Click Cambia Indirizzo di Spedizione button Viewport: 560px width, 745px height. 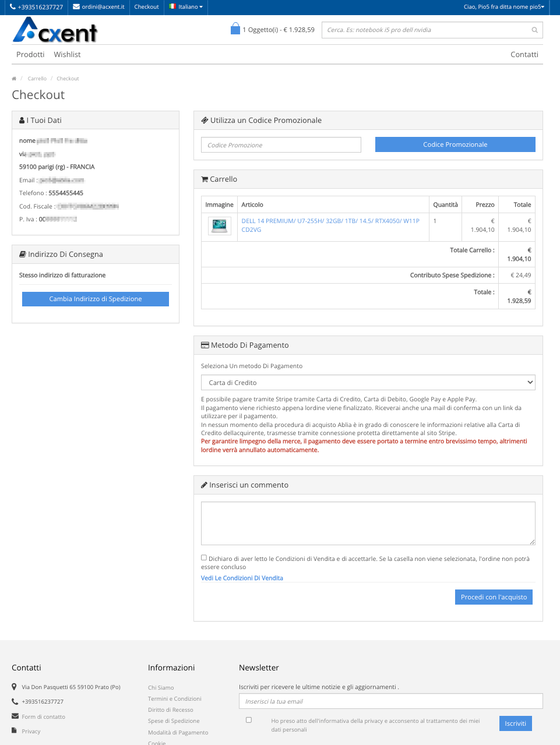(x=96, y=299)
